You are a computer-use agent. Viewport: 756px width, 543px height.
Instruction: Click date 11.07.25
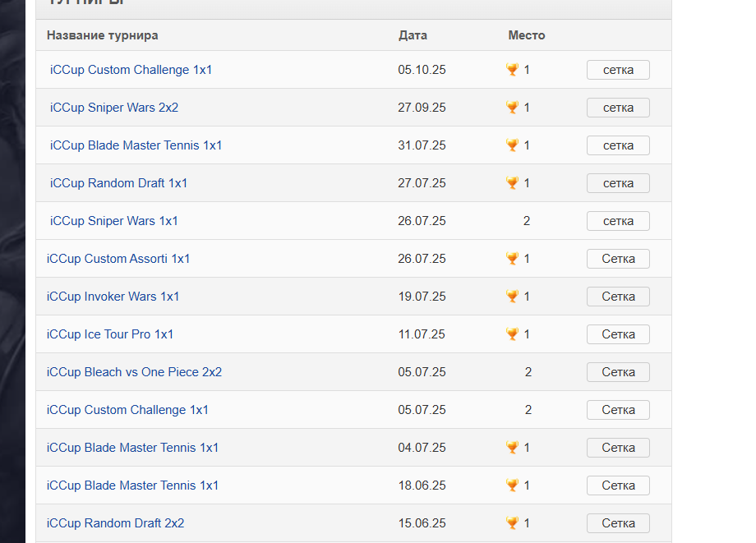tap(422, 334)
